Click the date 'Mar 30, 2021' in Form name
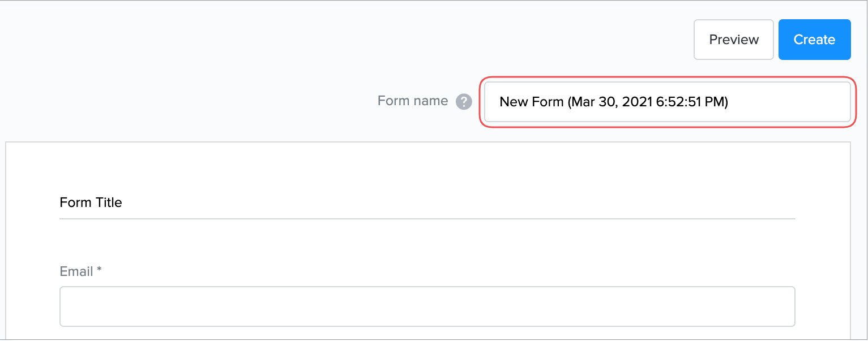 (x=612, y=102)
